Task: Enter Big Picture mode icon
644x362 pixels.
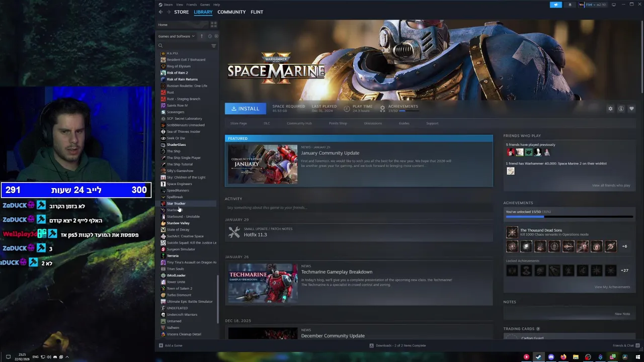Action: pyautogui.click(x=613, y=5)
